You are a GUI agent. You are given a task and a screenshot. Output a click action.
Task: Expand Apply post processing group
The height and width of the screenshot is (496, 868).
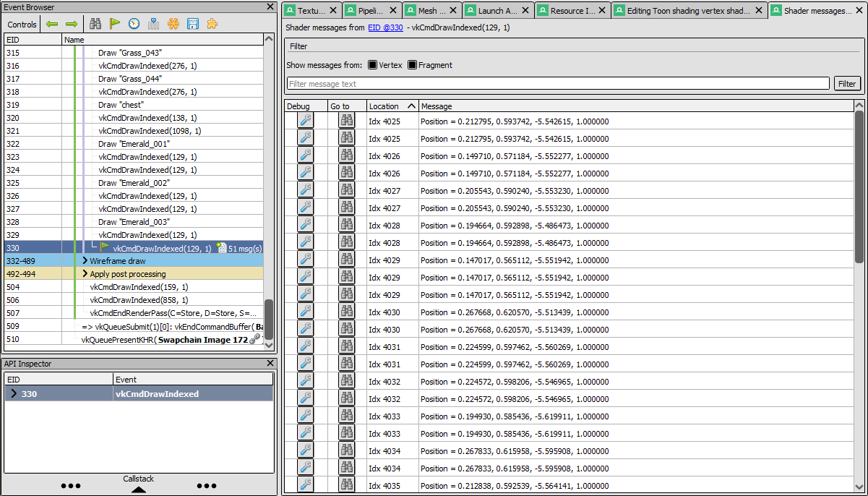[85, 274]
